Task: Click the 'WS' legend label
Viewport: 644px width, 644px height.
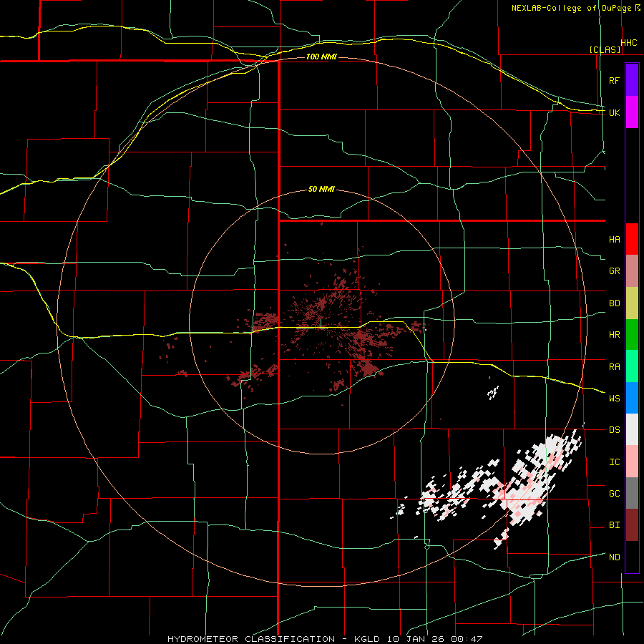Action: [x=614, y=398]
